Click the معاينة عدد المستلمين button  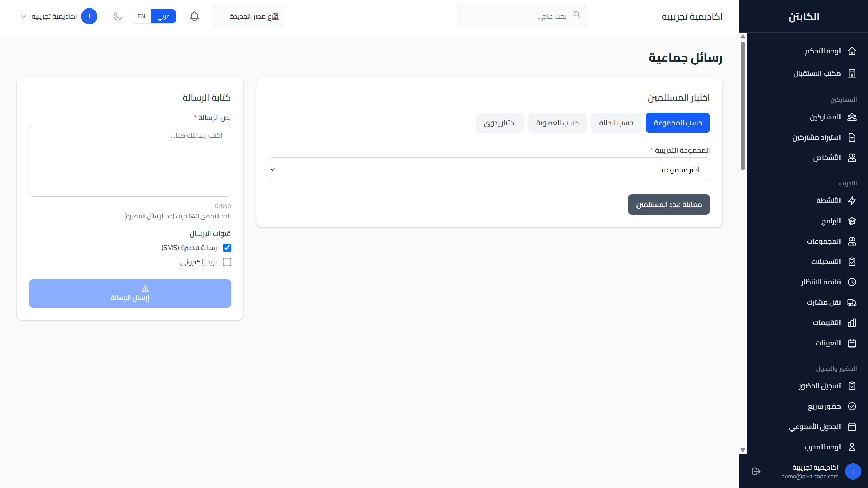[x=669, y=205]
